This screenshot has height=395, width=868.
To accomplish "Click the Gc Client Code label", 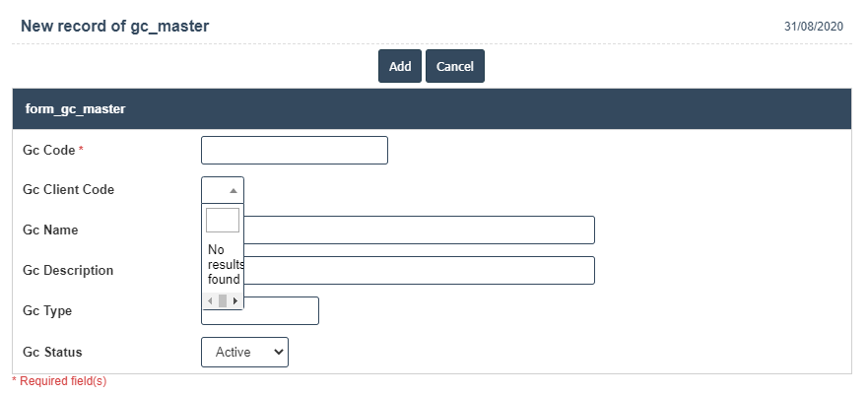I will 68,190.
